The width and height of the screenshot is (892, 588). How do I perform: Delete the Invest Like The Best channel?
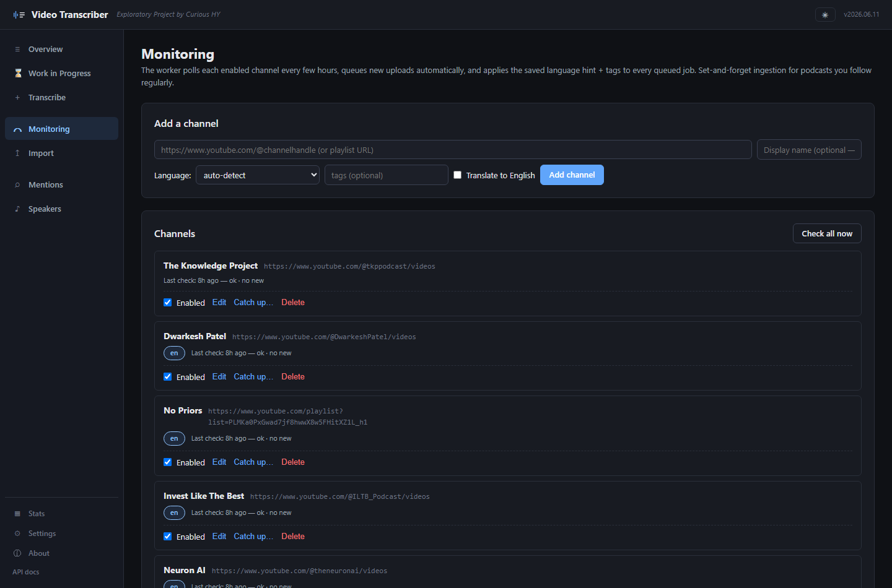click(293, 537)
